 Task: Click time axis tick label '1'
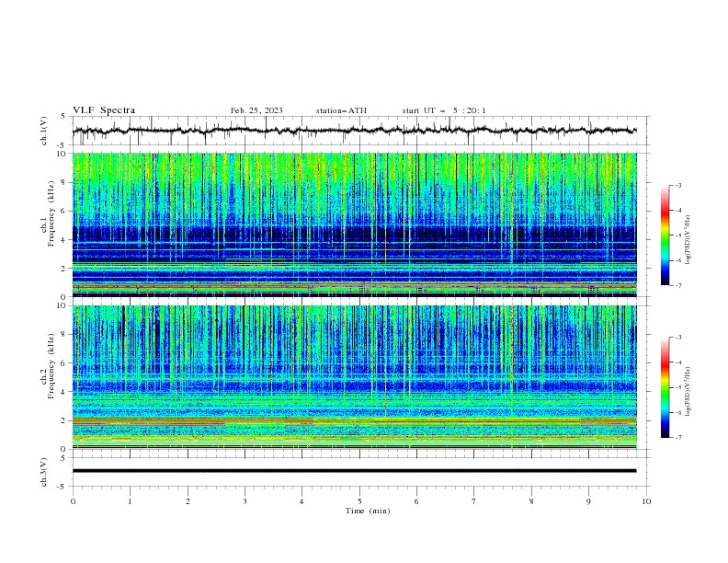pos(130,501)
